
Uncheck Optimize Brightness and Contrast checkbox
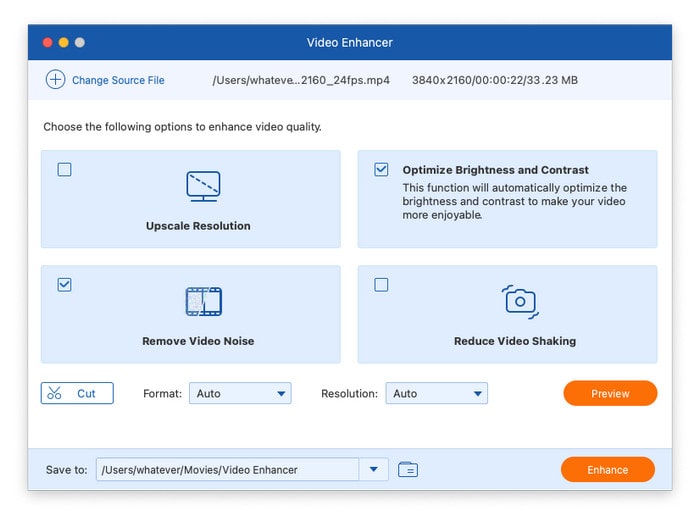pyautogui.click(x=381, y=170)
